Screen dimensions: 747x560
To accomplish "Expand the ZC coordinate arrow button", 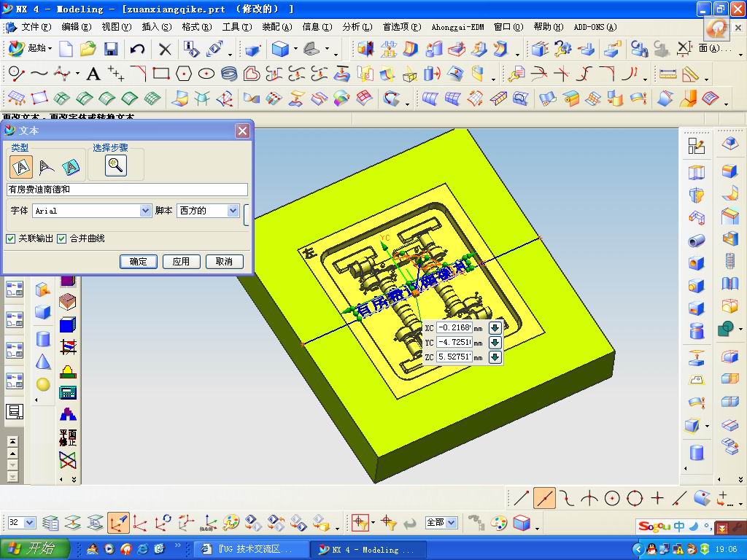I will [x=495, y=357].
